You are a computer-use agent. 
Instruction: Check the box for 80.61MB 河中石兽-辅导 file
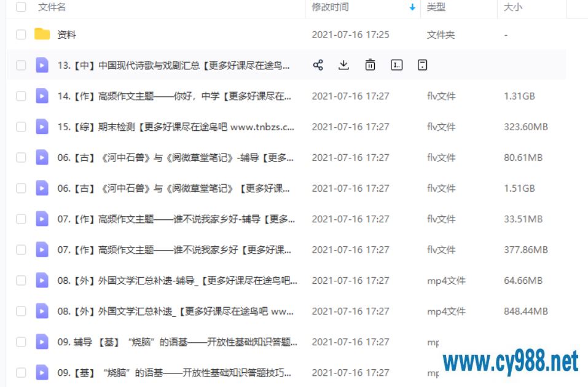[x=21, y=157]
